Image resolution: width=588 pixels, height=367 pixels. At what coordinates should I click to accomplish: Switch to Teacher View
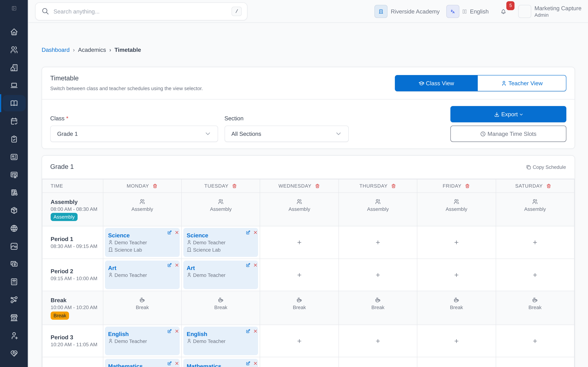tap(522, 83)
